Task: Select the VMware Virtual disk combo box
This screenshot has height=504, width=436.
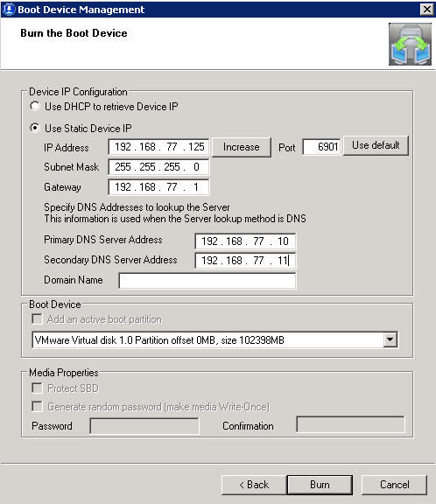Action: coord(214,339)
